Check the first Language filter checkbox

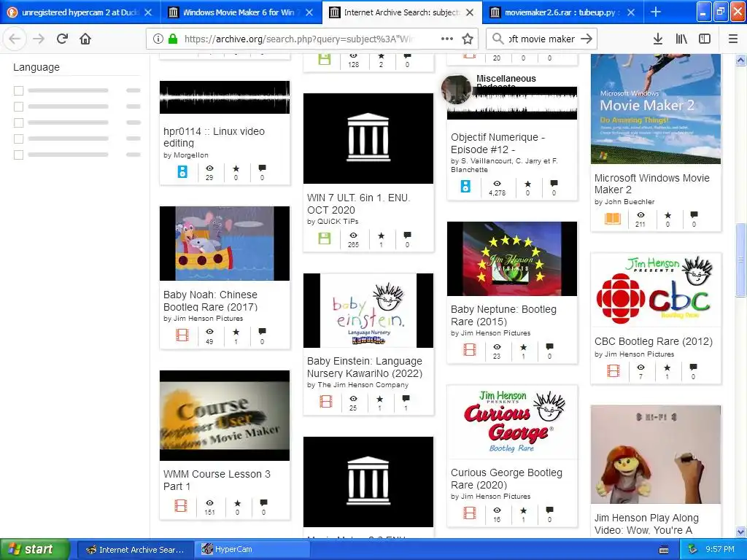point(18,90)
